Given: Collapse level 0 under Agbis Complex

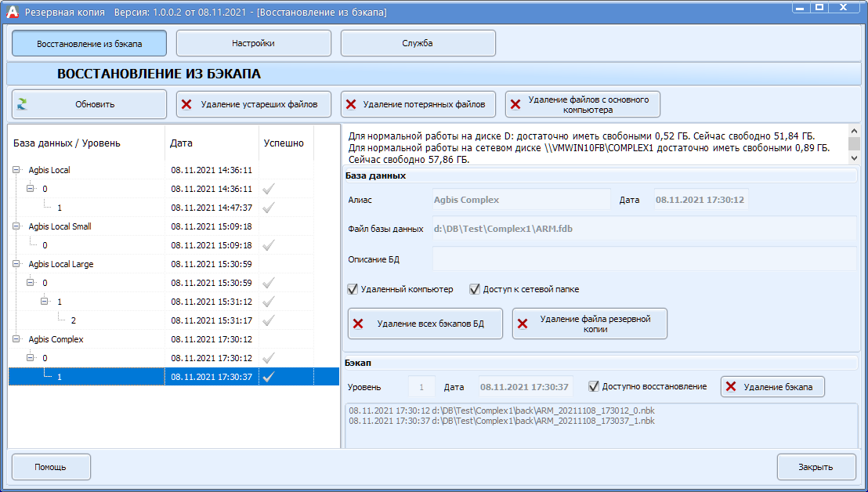Looking at the screenshot, I should point(31,358).
